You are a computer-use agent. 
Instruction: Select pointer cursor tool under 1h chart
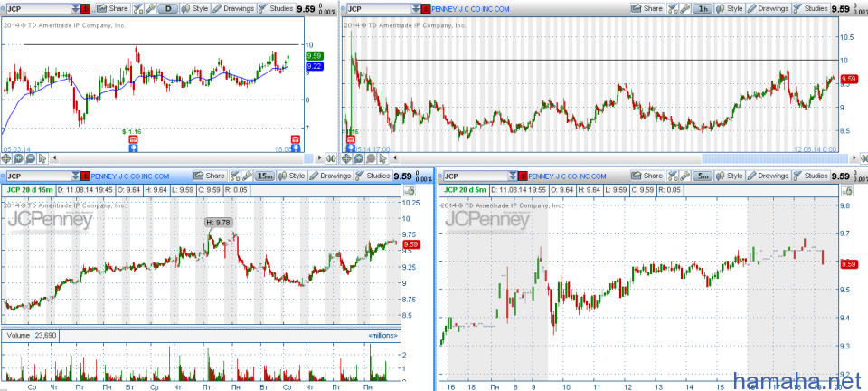click(382, 158)
